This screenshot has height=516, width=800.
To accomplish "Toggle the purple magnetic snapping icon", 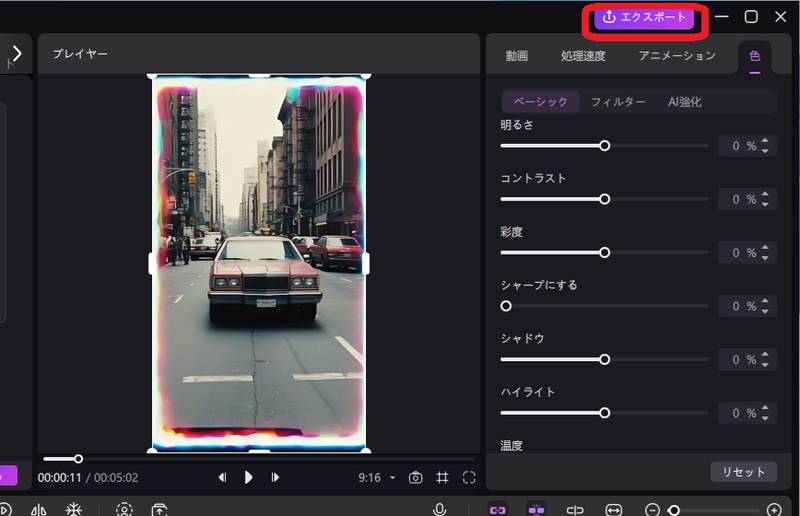I will click(x=536, y=509).
